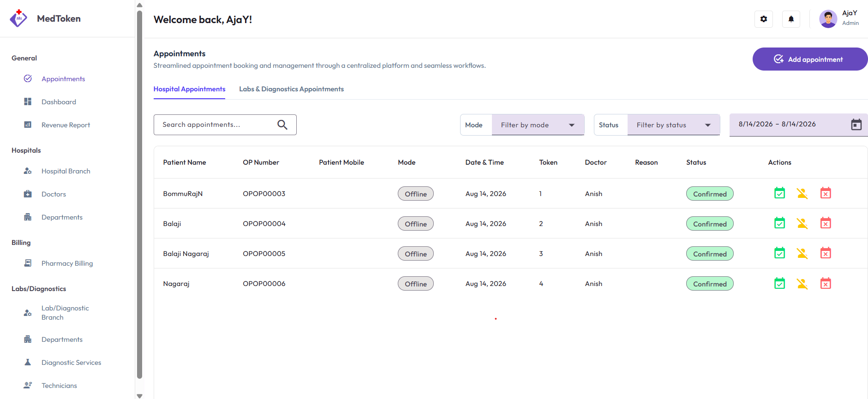Open the settings gear icon

tap(764, 19)
